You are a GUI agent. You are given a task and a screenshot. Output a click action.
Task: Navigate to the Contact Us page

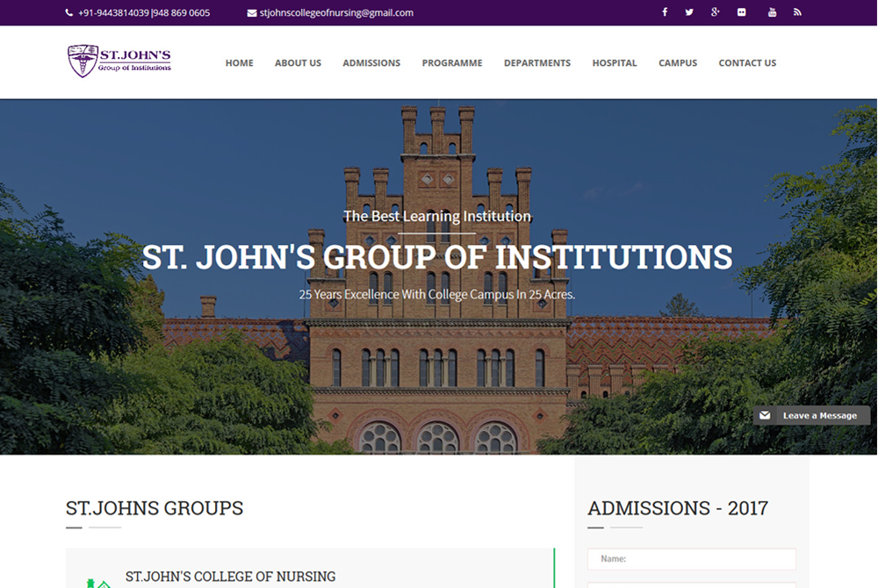tap(747, 63)
